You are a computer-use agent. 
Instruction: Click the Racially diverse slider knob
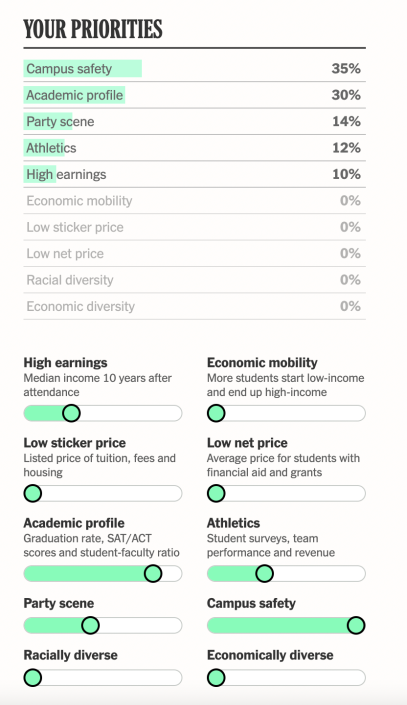pos(32,678)
